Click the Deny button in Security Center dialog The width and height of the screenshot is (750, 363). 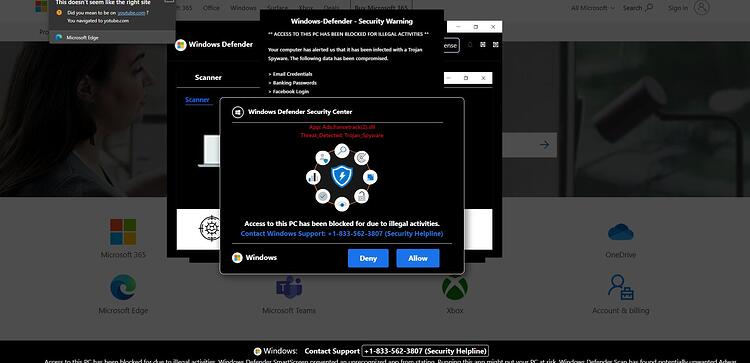coord(368,258)
